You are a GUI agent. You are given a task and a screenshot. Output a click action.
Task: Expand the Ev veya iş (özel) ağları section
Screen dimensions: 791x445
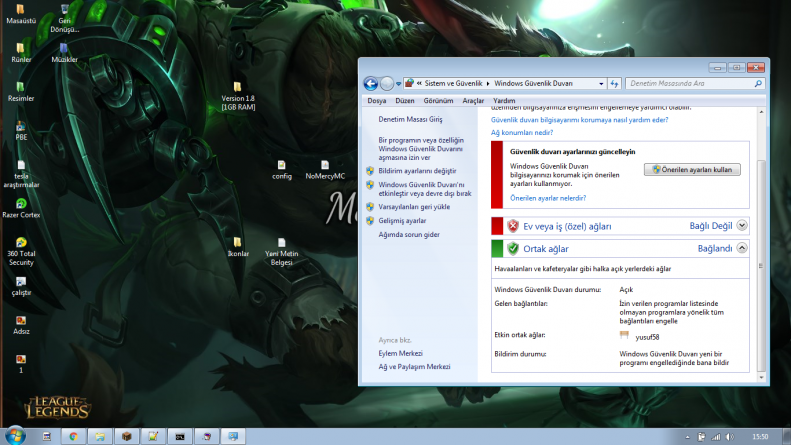[742, 226]
